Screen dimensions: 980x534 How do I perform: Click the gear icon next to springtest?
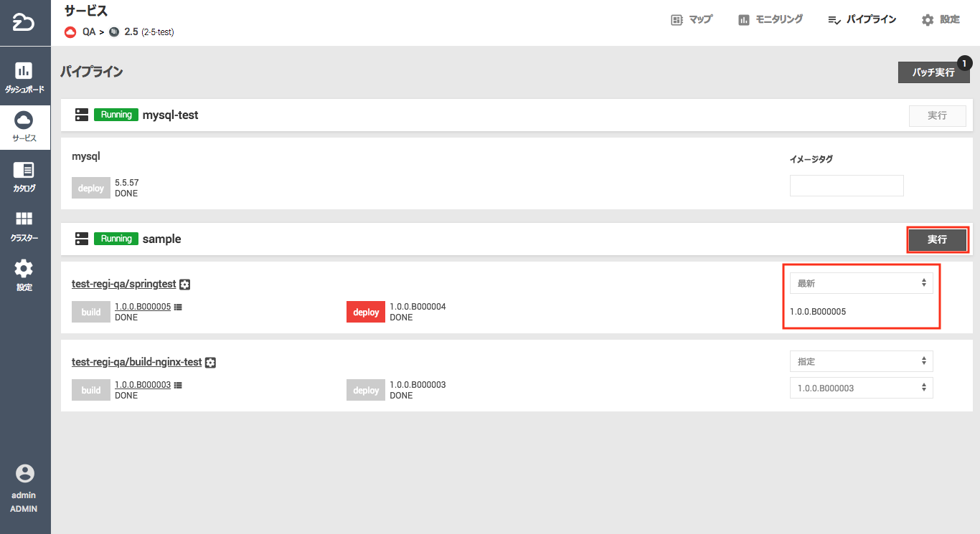coord(185,285)
